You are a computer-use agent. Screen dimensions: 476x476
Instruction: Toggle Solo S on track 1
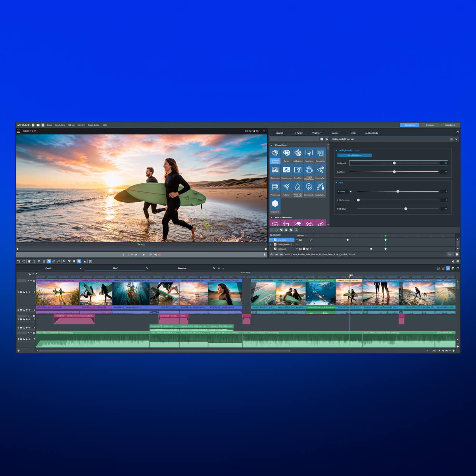click(18, 292)
